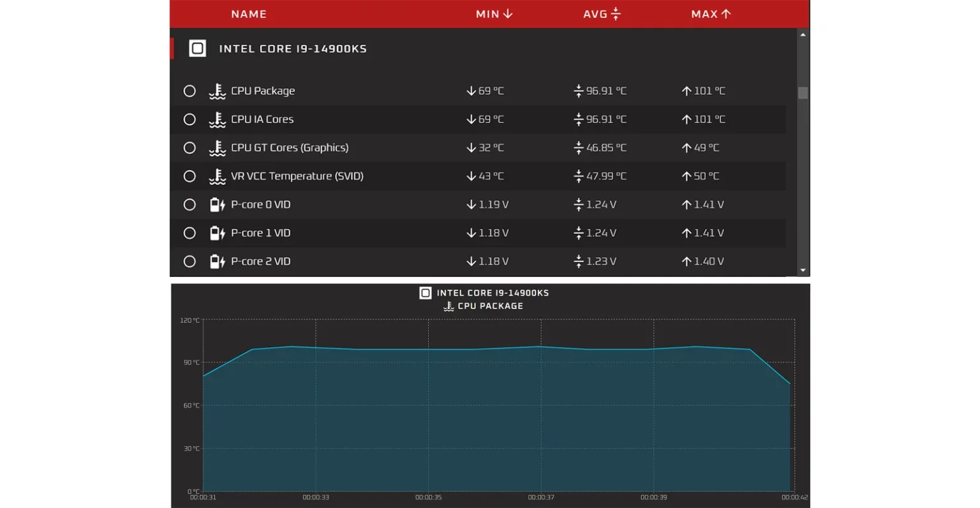
Task: Sort by the MIN column header
Action: click(494, 14)
